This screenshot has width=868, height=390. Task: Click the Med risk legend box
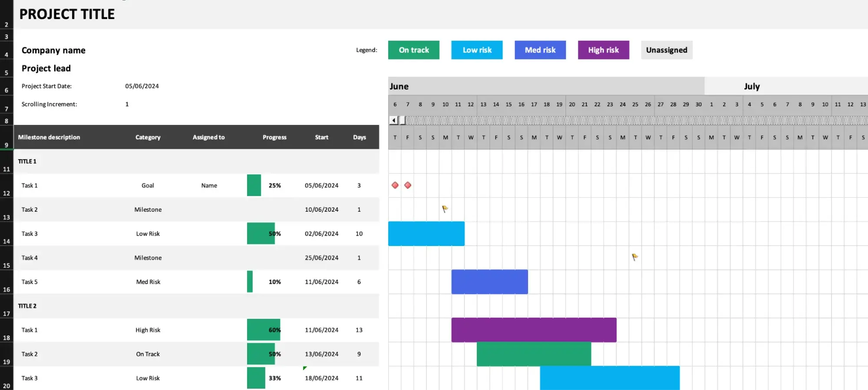tap(540, 50)
